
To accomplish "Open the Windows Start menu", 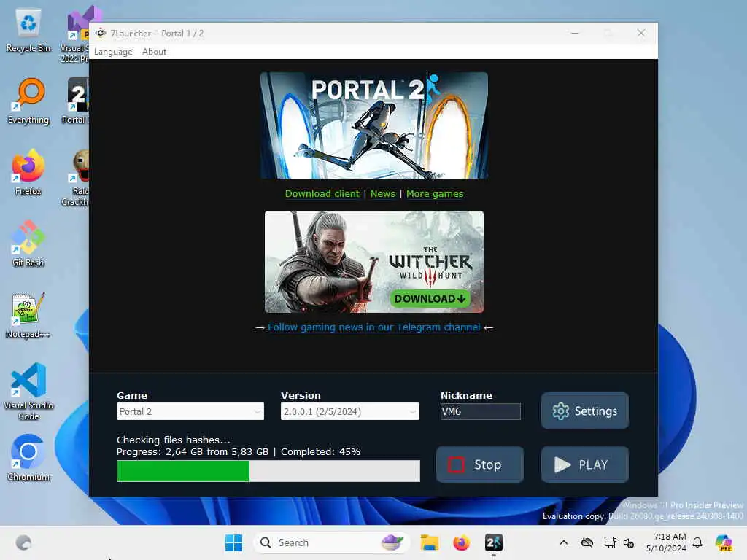I will (x=233, y=542).
